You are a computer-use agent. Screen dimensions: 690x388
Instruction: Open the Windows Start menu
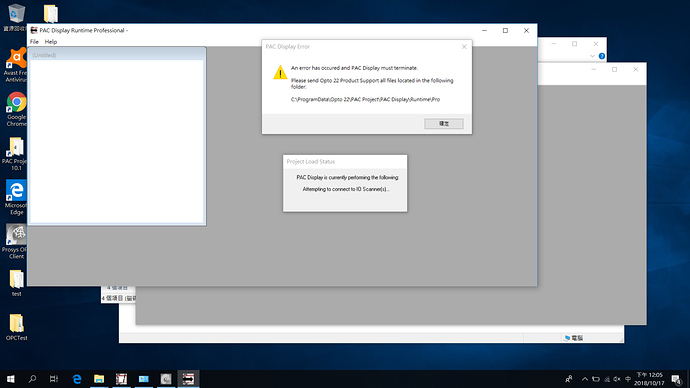click(11, 379)
